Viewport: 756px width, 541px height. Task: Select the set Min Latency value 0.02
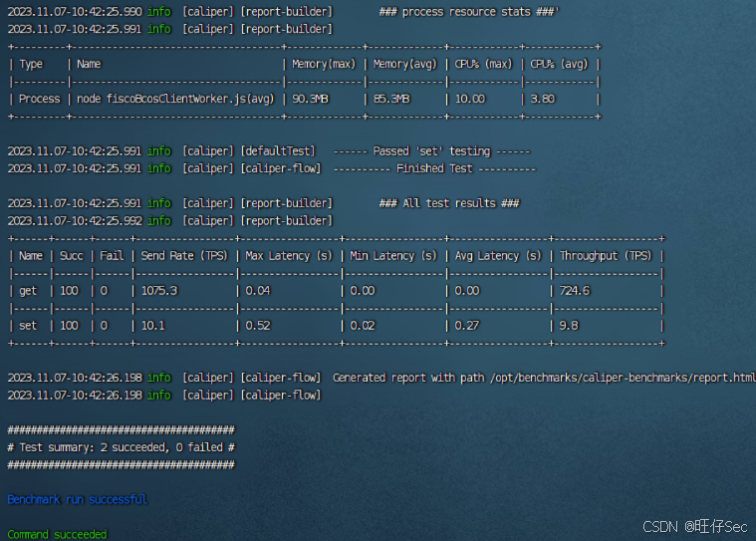pyautogui.click(x=363, y=326)
